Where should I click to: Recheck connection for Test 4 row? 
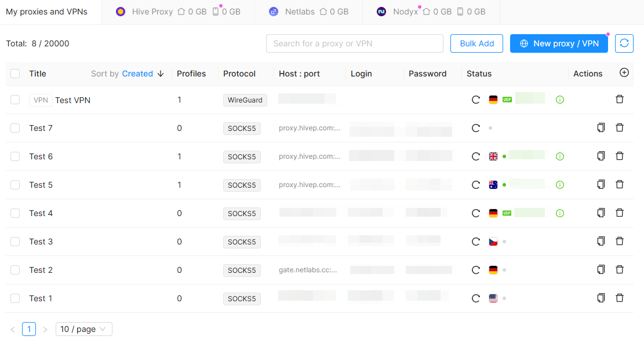coord(475,213)
